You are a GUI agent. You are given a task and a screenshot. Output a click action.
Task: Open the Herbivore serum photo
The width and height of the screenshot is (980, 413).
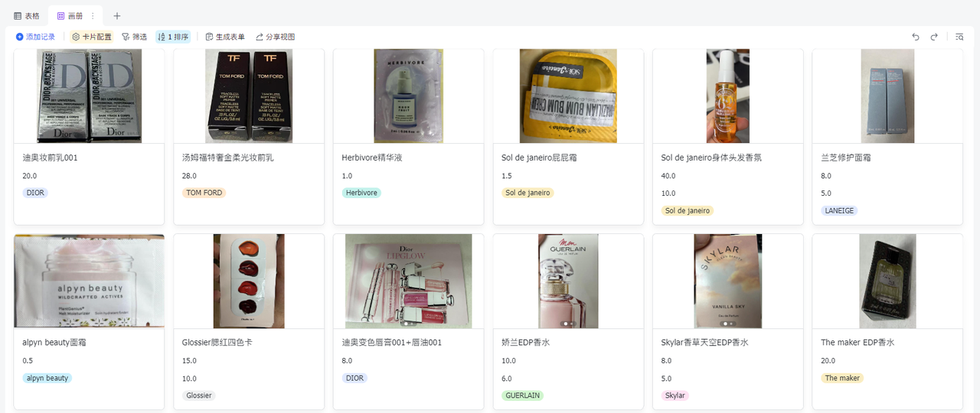[408, 96]
